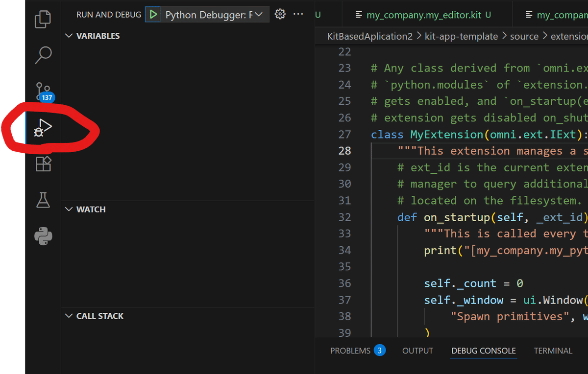Screen dimensions: 588x374
Task: Open the Explorer view in activity bar
Action: (43, 20)
